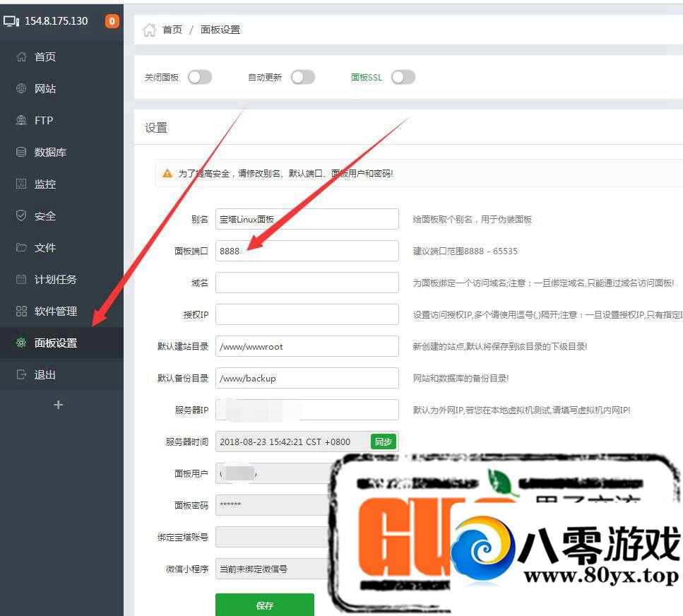Click the grid icon next to 软件管理
The height and width of the screenshot is (616, 683).
pyautogui.click(x=21, y=311)
